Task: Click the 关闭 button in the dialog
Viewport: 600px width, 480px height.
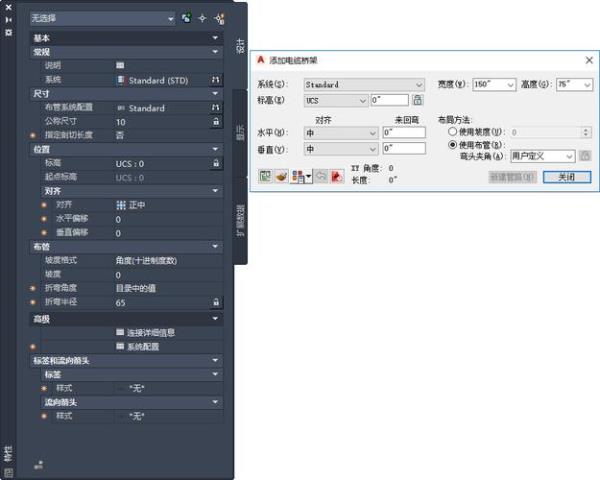Action: click(567, 177)
